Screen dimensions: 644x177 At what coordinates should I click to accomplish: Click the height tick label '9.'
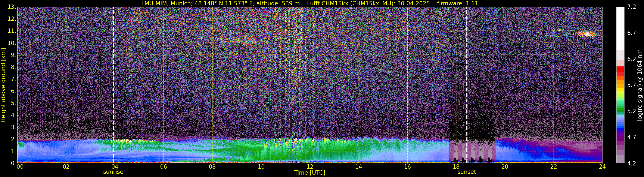point(13,55)
